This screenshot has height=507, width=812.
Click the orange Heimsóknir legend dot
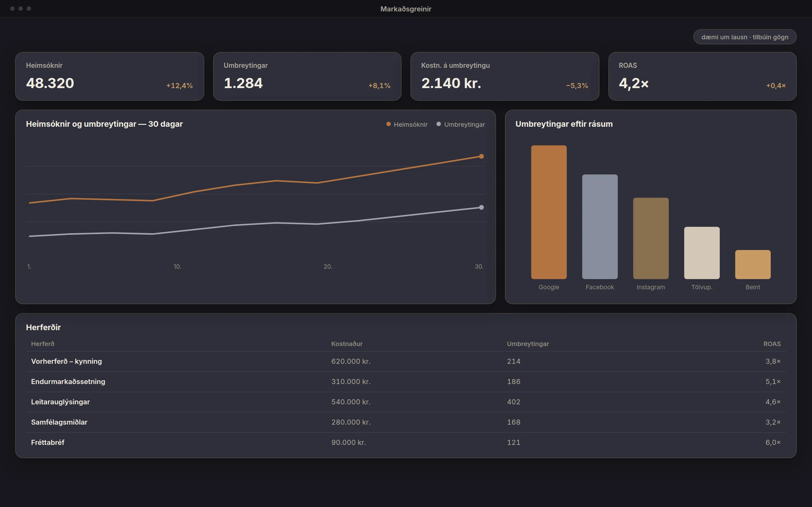388,124
